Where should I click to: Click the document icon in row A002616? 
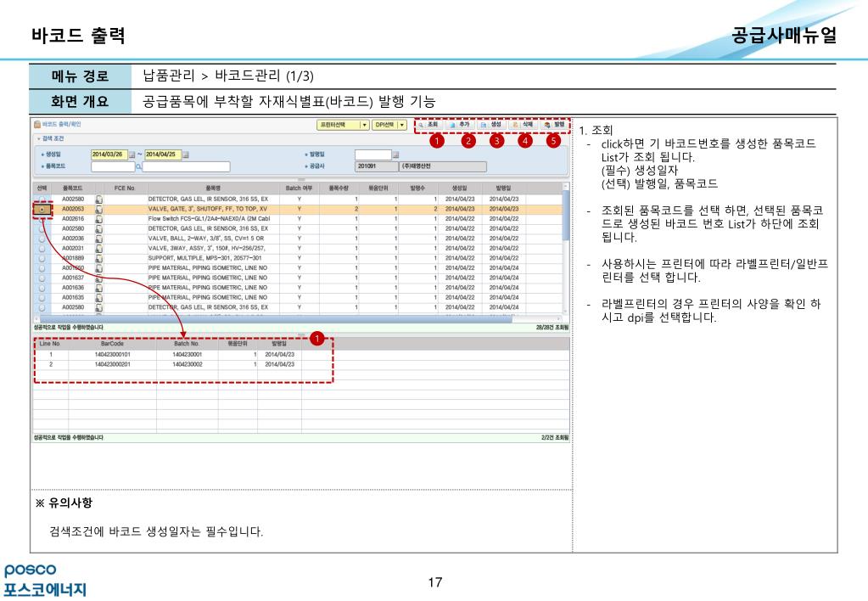pos(98,219)
